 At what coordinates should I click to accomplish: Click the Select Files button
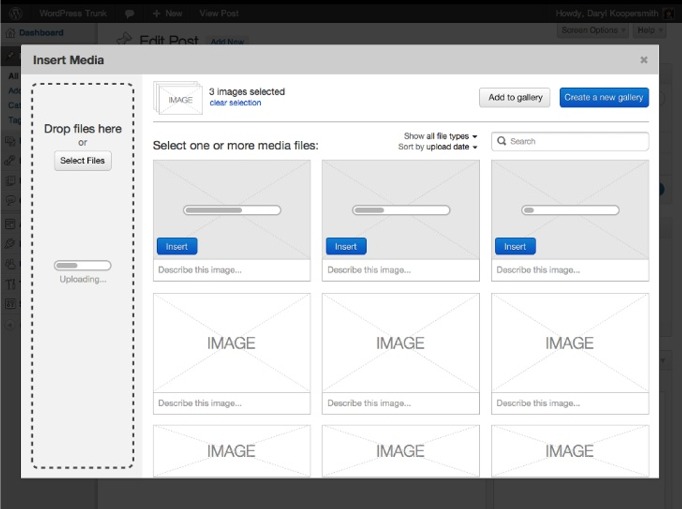[x=83, y=161]
